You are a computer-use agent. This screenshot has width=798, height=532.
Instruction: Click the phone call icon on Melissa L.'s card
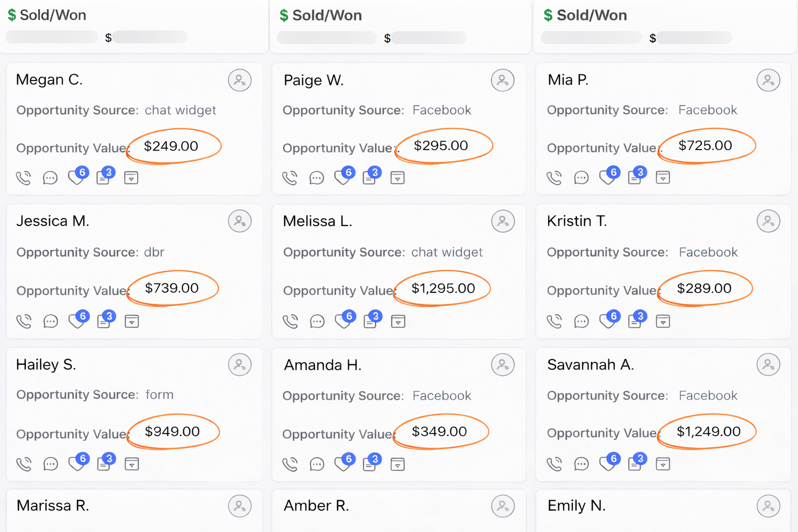tap(290, 322)
